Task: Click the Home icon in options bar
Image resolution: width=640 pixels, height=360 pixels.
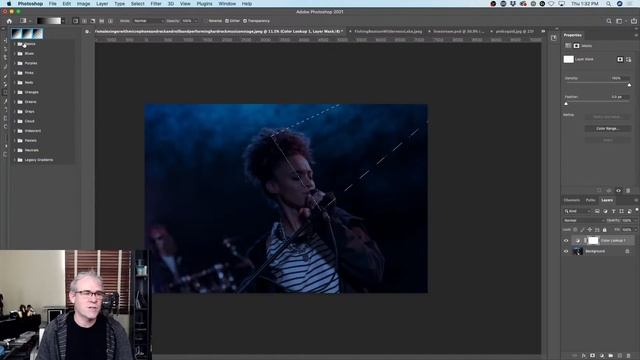Action: click(x=9, y=21)
